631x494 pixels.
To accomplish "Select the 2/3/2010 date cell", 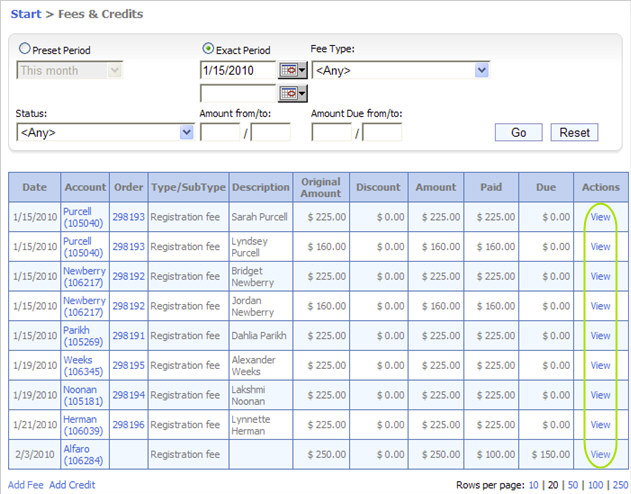I will pyautogui.click(x=35, y=455).
